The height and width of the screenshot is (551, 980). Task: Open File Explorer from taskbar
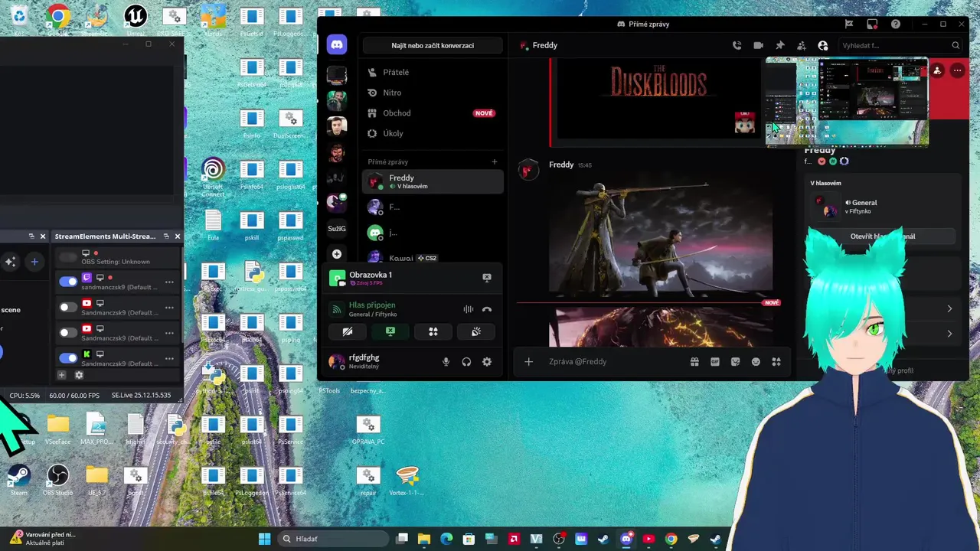424,539
